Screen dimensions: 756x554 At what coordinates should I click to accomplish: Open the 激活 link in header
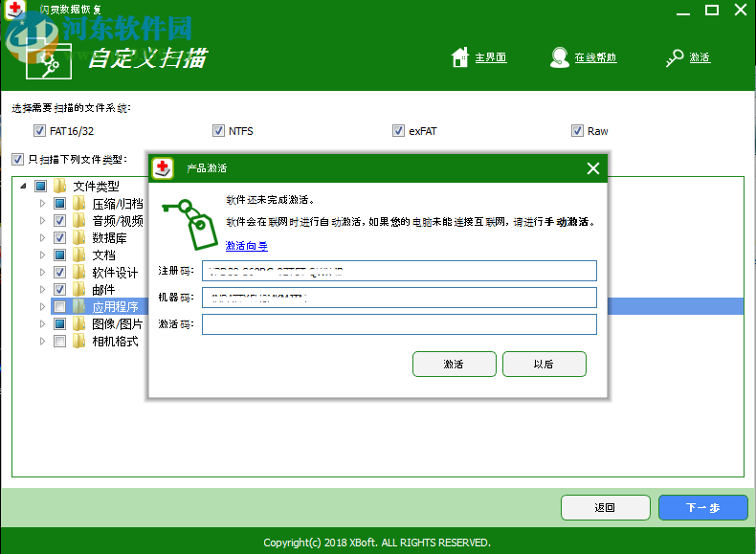pos(700,57)
